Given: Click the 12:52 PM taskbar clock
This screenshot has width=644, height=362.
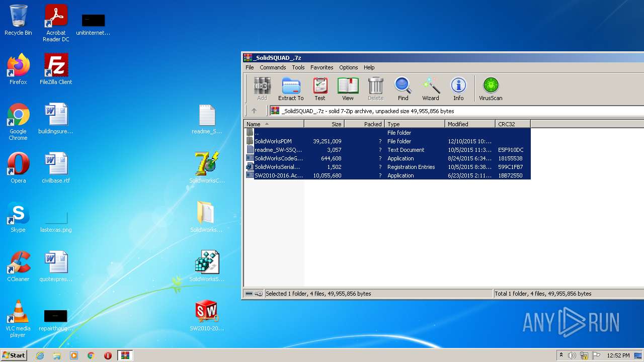Looking at the screenshot, I should pos(618,355).
